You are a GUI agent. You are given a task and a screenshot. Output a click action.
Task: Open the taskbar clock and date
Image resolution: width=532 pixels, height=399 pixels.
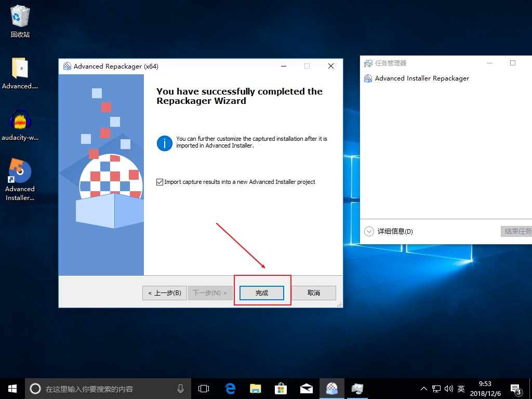pos(485,389)
